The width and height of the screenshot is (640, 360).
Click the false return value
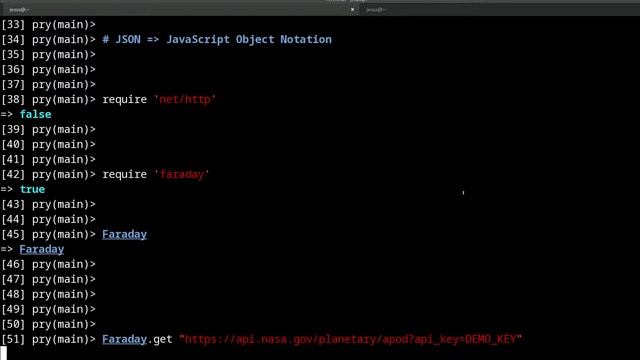tap(36, 114)
